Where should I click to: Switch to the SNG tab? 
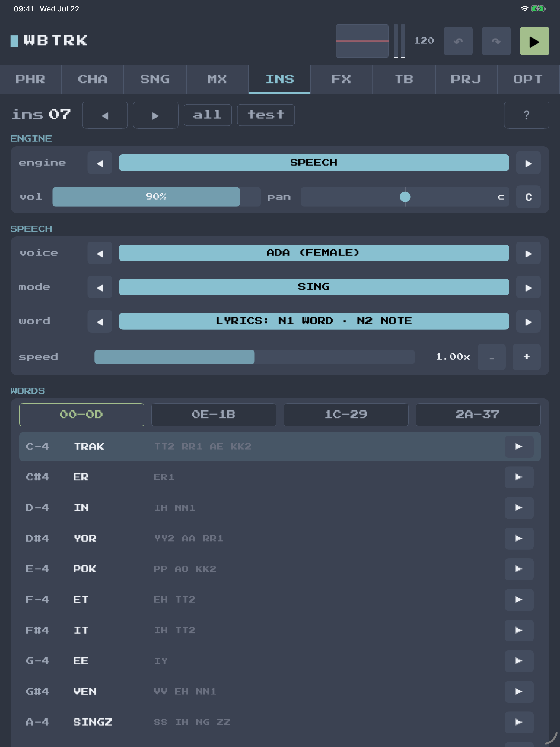(155, 79)
